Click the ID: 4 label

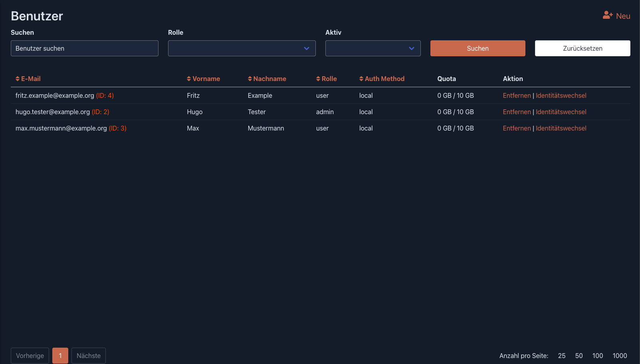tap(105, 95)
